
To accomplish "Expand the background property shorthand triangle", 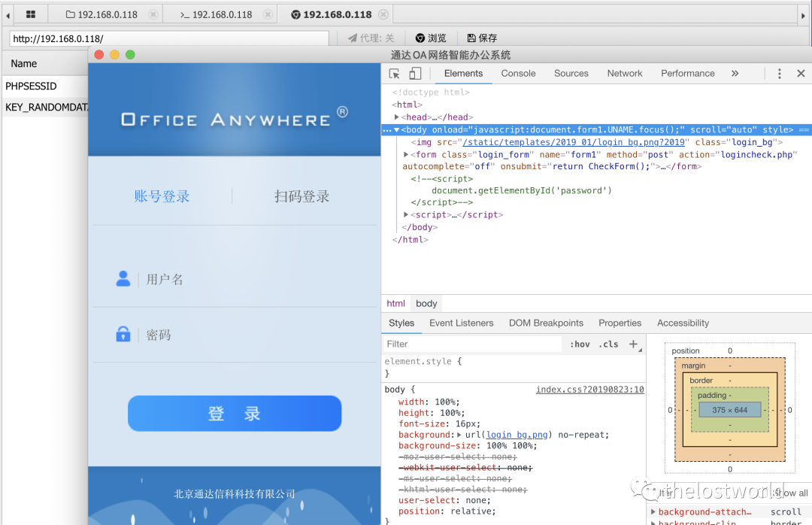I will tap(459, 435).
